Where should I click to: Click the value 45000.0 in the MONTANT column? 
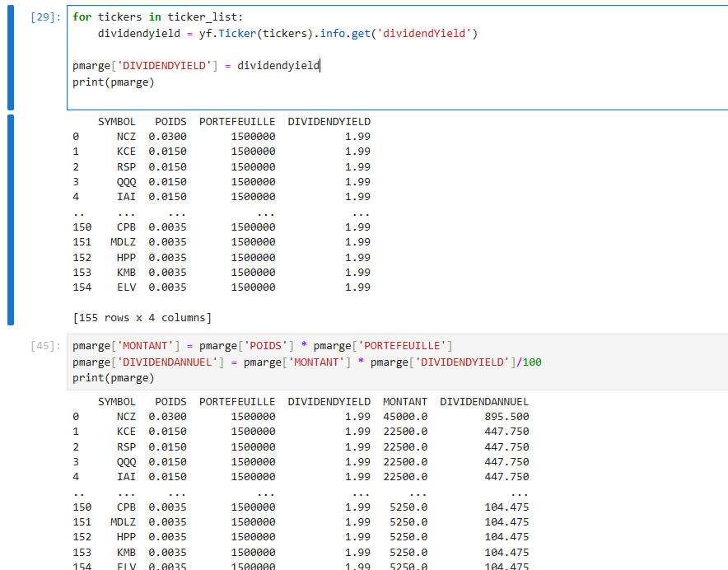point(405,417)
